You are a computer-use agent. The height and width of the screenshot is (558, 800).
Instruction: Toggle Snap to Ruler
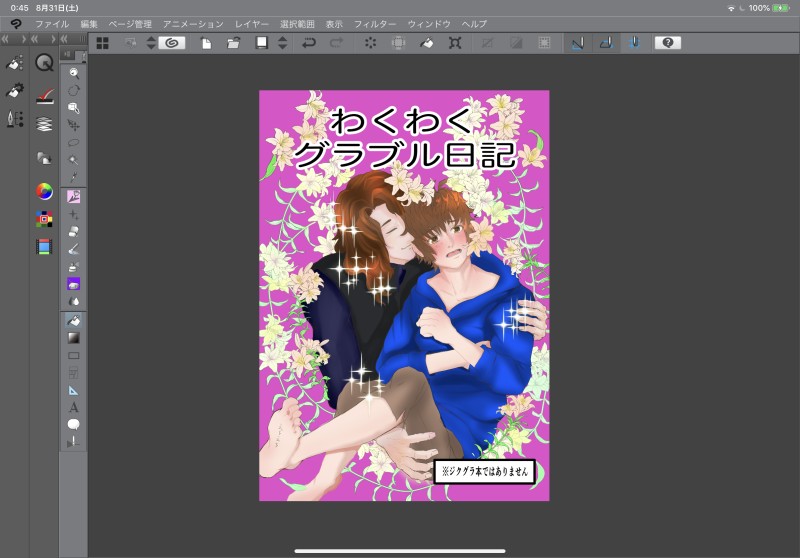point(578,43)
